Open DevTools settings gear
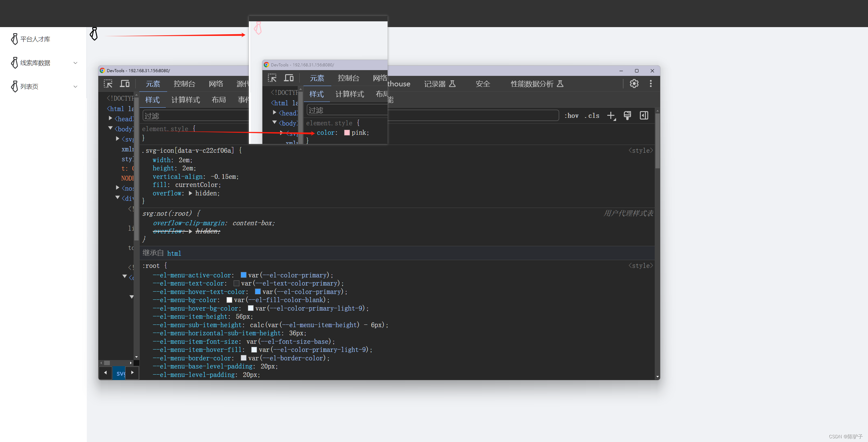This screenshot has width=868, height=442. [x=634, y=84]
